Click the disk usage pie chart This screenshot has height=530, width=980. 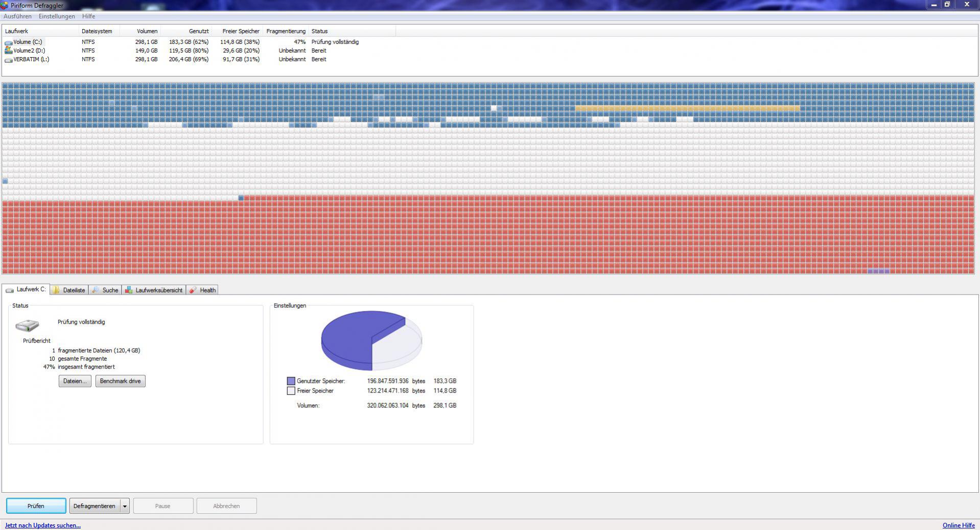(x=371, y=341)
